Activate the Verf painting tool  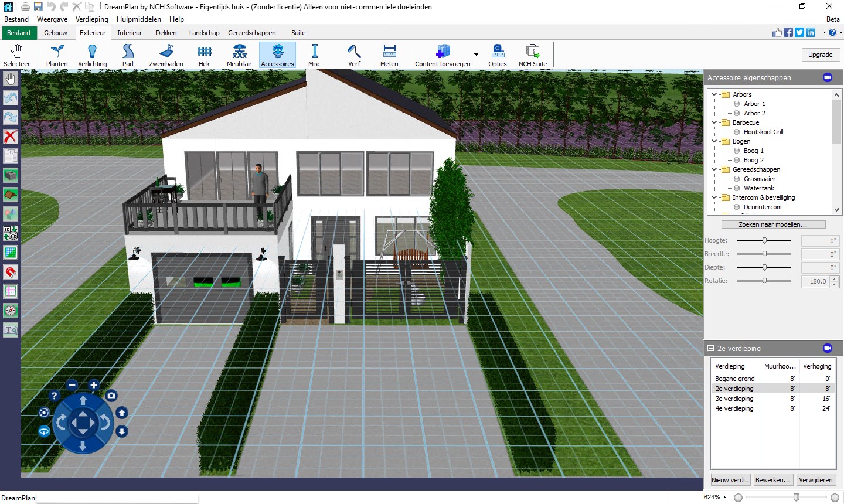tap(354, 55)
